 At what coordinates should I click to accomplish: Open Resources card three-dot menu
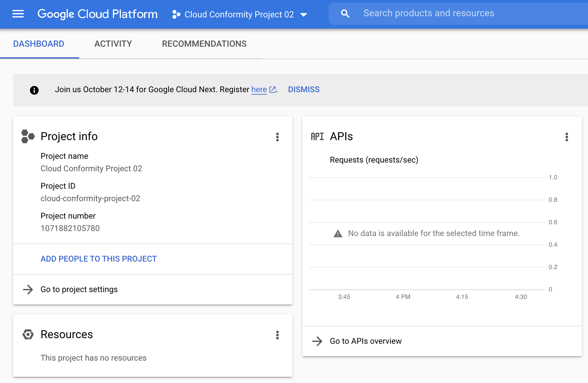pyautogui.click(x=277, y=335)
